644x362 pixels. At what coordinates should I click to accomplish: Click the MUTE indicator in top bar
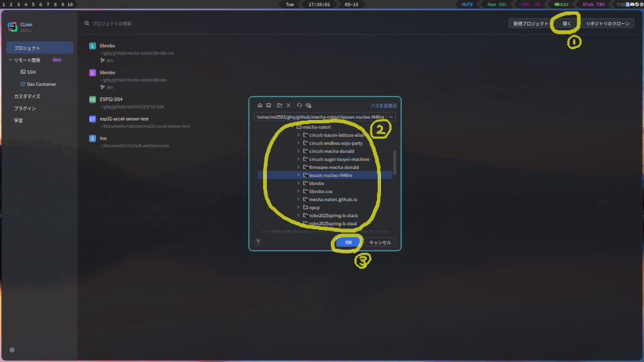click(468, 5)
